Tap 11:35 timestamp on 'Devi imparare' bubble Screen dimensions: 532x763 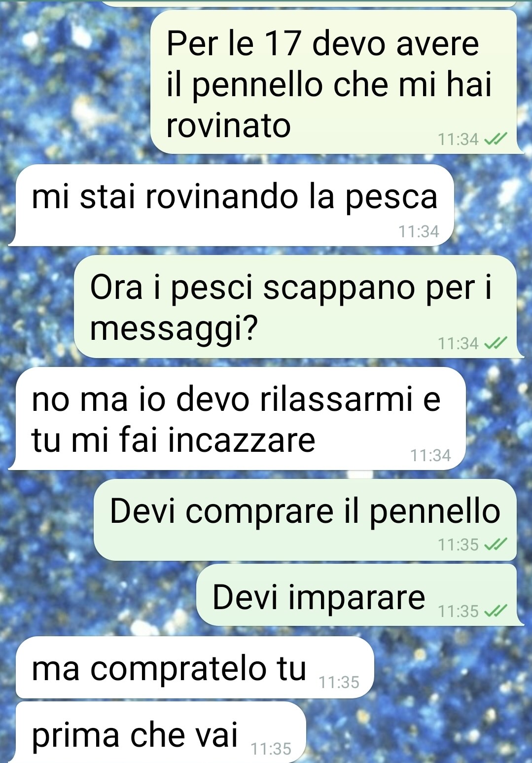coord(459,612)
